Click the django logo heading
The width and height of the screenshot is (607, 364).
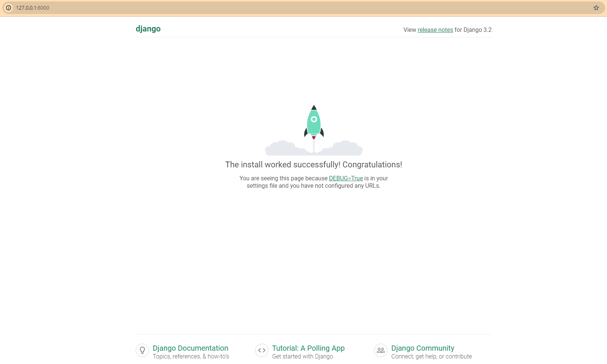(x=148, y=29)
